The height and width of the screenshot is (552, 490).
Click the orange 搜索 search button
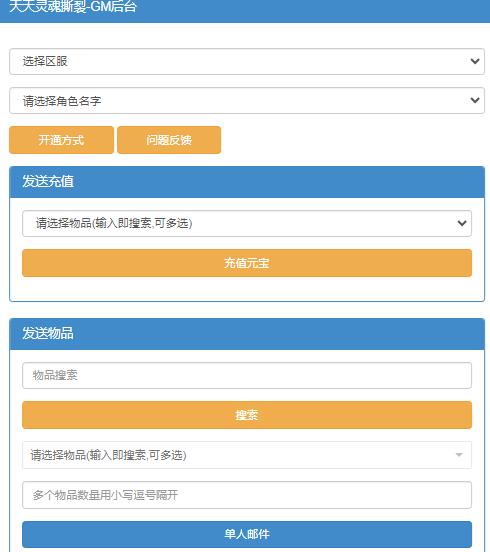pos(247,415)
